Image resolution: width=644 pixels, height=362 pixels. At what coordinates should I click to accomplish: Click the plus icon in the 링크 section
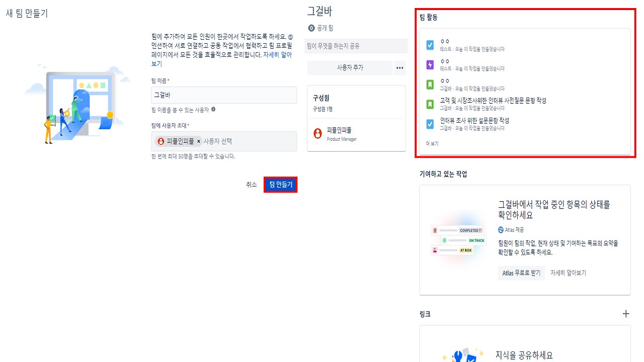(x=626, y=314)
